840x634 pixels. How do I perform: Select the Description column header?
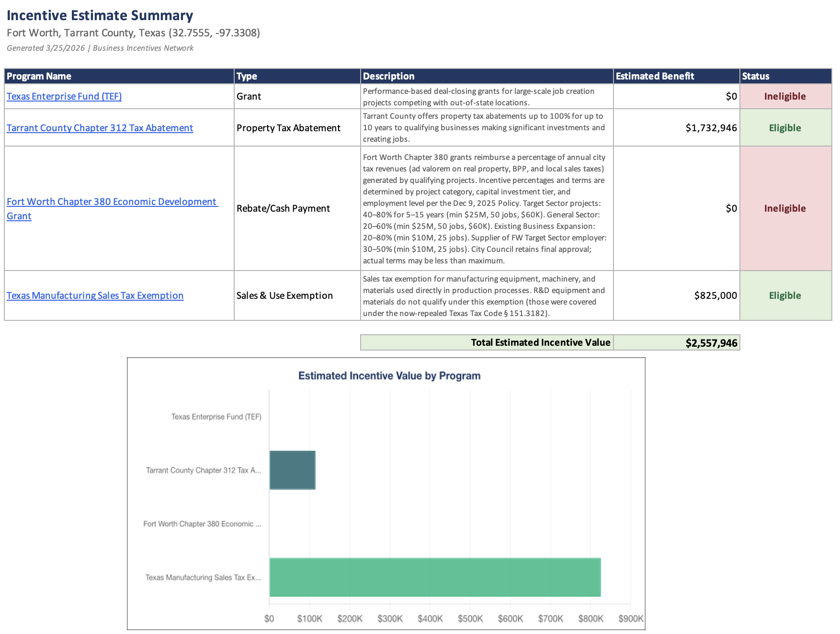388,76
